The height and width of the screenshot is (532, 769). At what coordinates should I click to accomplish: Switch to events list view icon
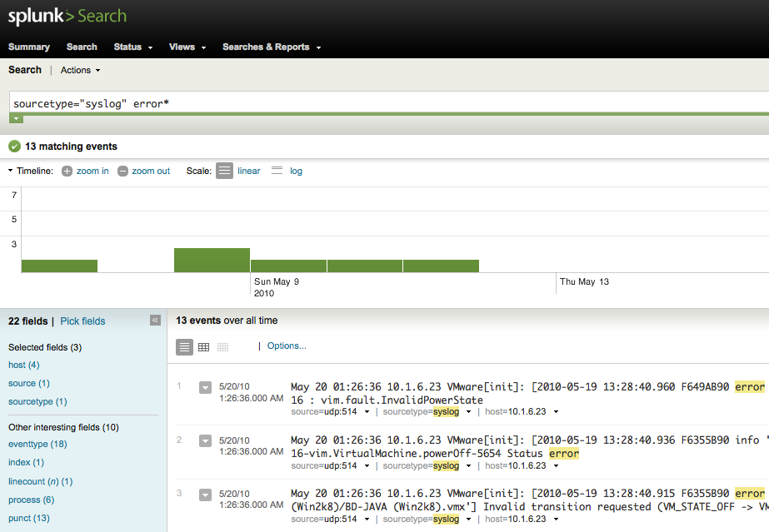(x=184, y=347)
